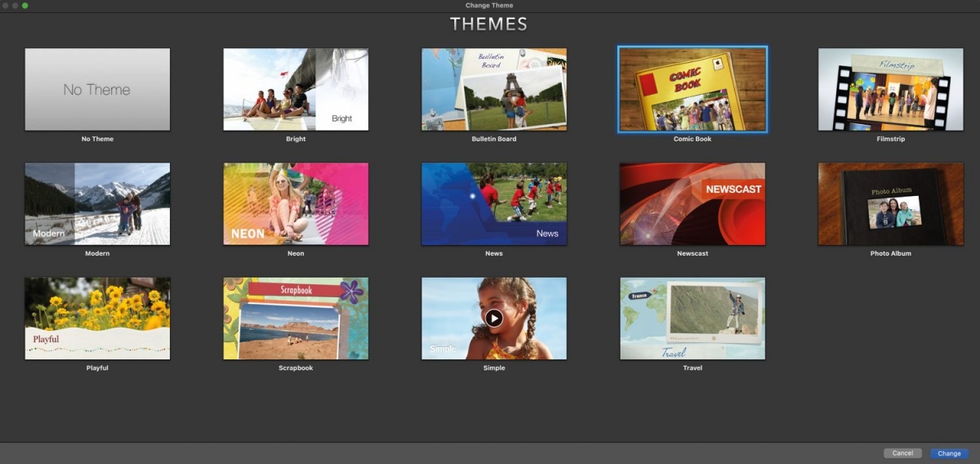The image size is (980, 464).
Task: Choose the Playful theme thumbnail
Action: point(97,319)
